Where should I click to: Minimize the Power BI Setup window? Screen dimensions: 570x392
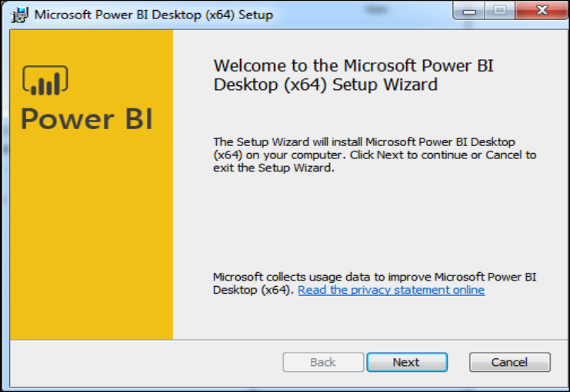[469, 12]
